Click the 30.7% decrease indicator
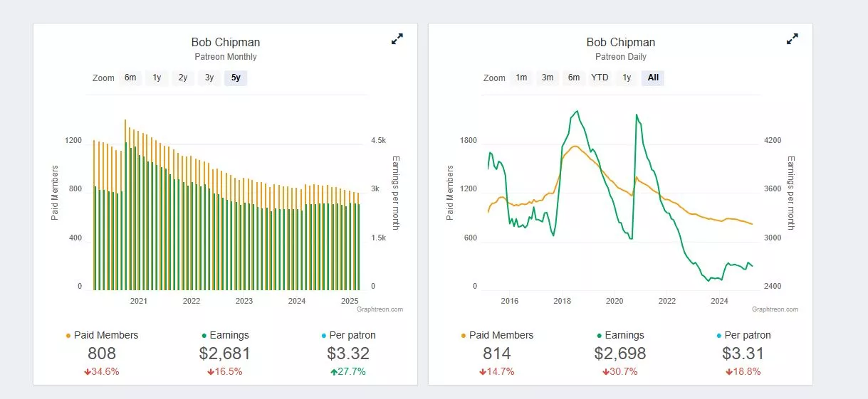 (x=620, y=371)
